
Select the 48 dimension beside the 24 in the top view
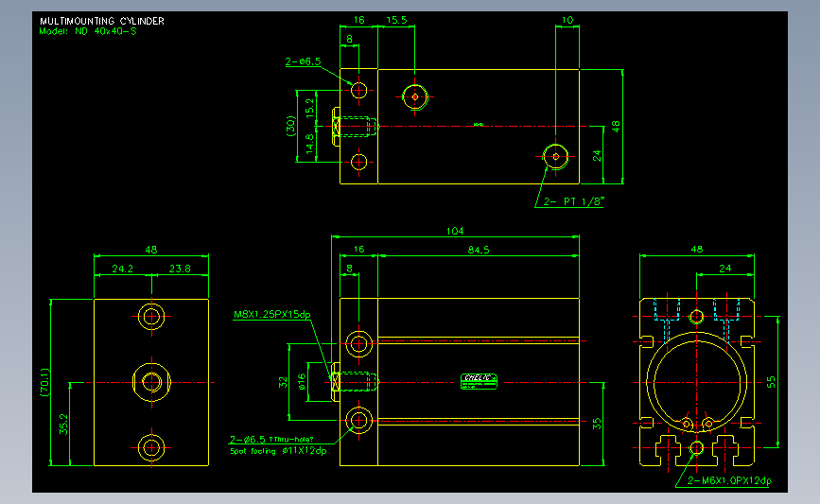[616, 127]
